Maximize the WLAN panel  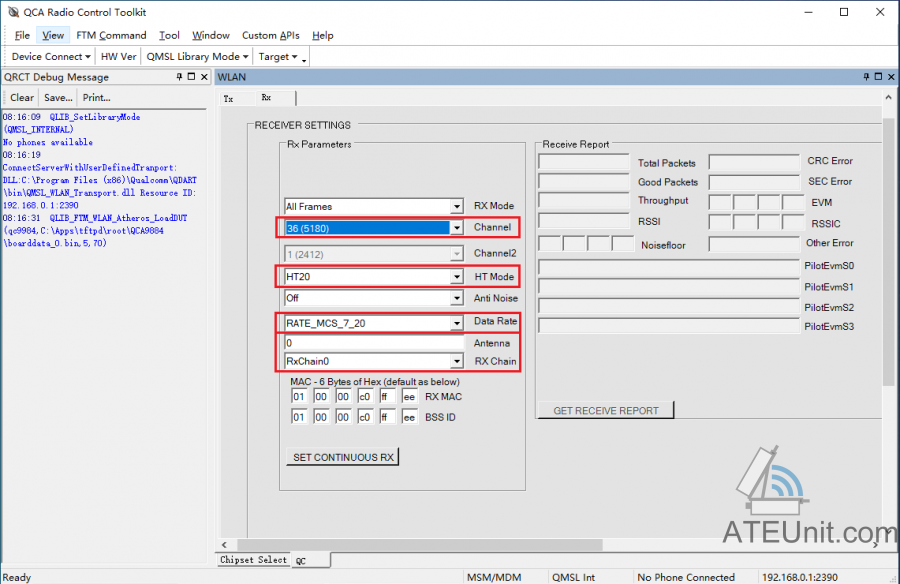click(x=878, y=76)
